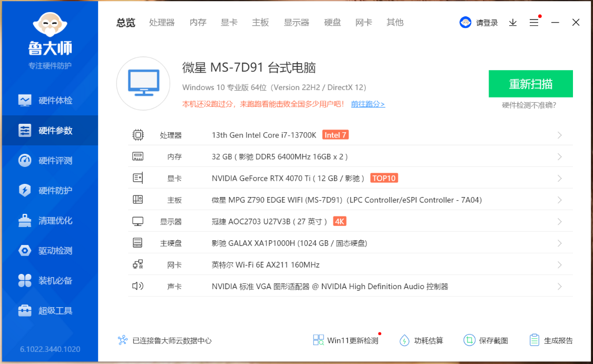The width and height of the screenshot is (593, 364).
Task: Switch to the 显示器 tab
Action: pyautogui.click(x=296, y=23)
